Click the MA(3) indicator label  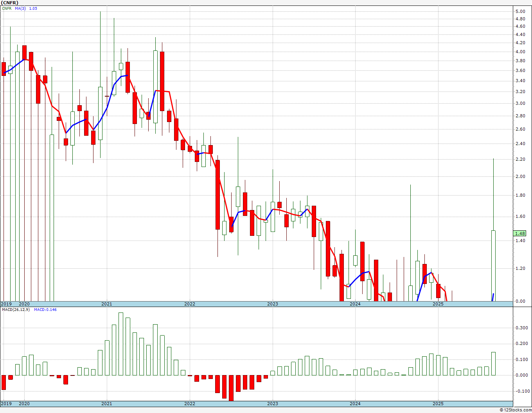20,8
